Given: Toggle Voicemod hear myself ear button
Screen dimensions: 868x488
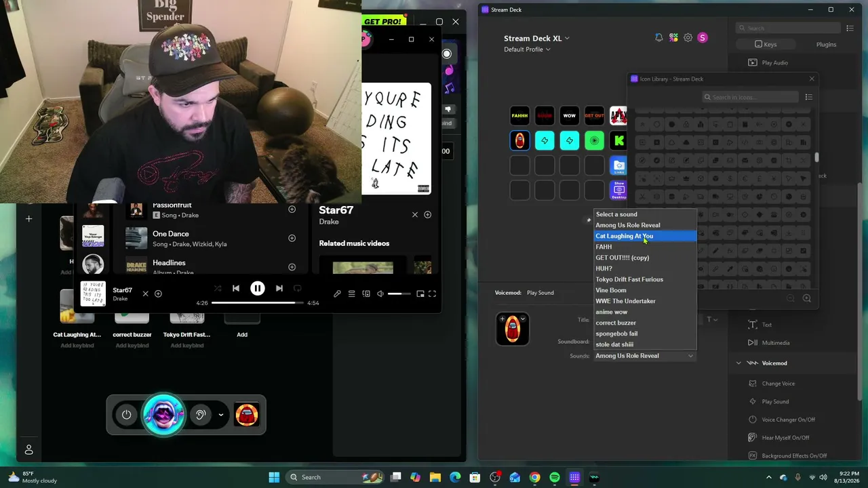Looking at the screenshot, I should click(200, 415).
